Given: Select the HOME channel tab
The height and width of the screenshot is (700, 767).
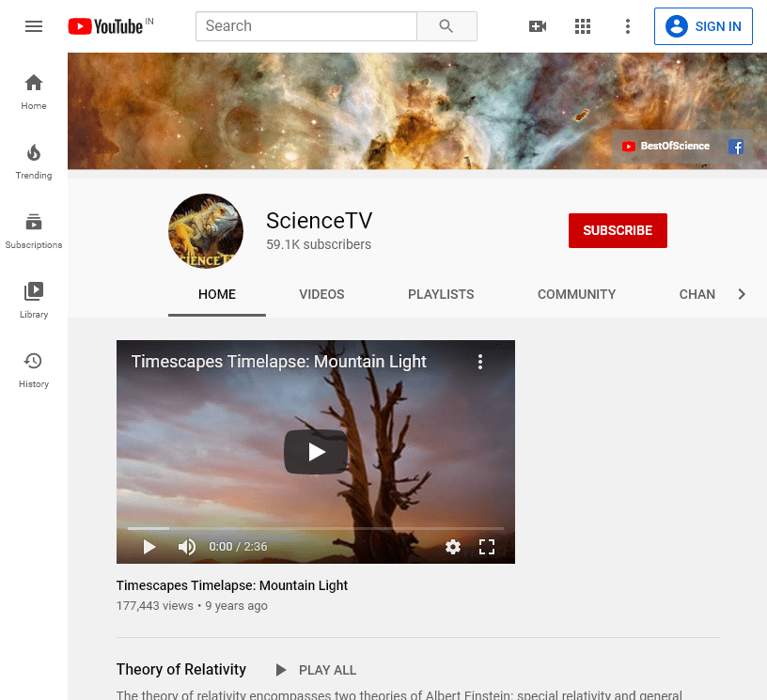Looking at the screenshot, I should point(217,294).
